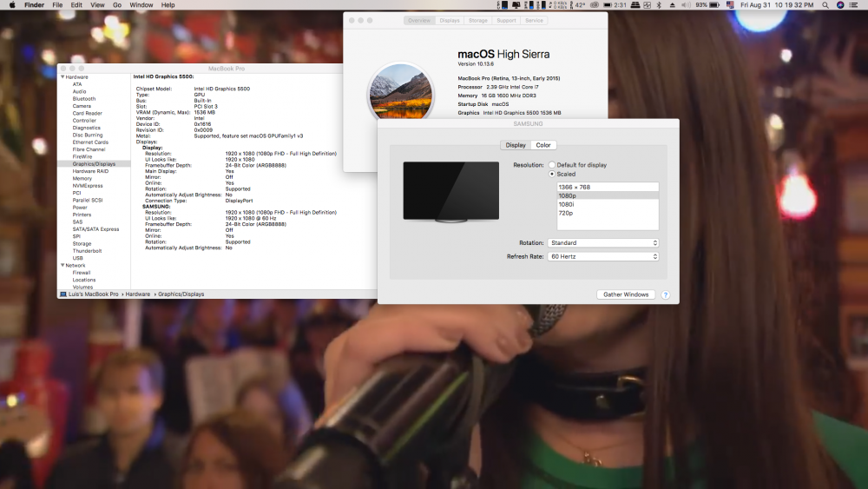The height and width of the screenshot is (489, 868).
Task: Open the Finder menu
Action: click(x=35, y=5)
